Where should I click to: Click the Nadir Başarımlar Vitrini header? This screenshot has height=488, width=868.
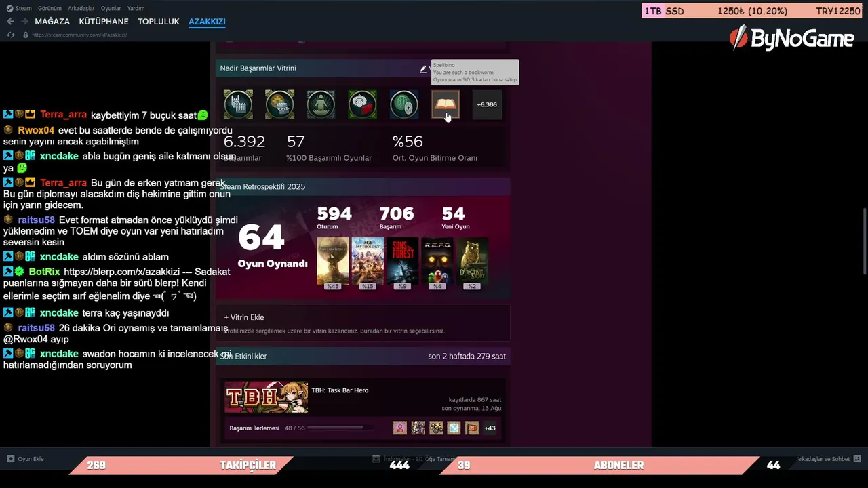click(258, 68)
